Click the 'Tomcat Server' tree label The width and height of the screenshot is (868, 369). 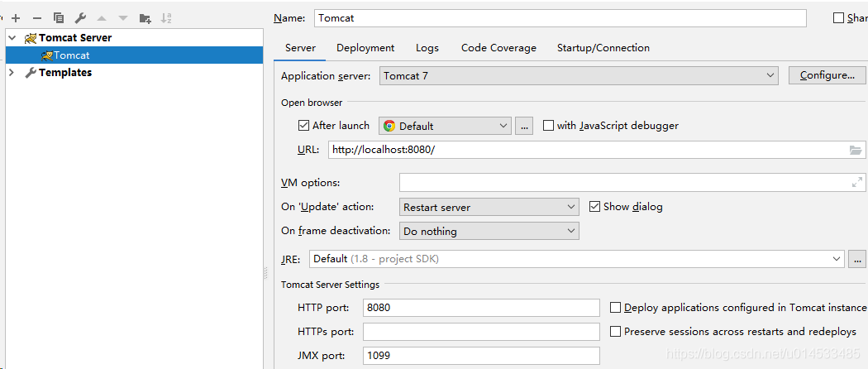75,38
